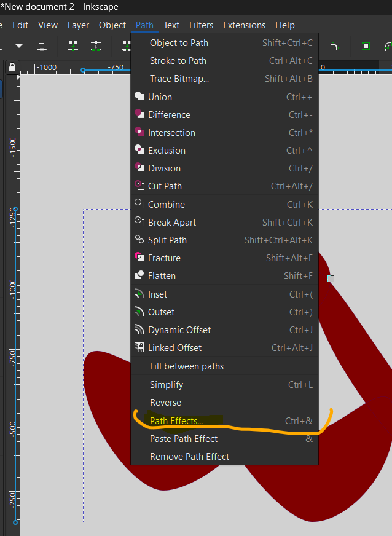392x536 pixels.
Task: Click the break path at nodes icon
Action: 96,46
